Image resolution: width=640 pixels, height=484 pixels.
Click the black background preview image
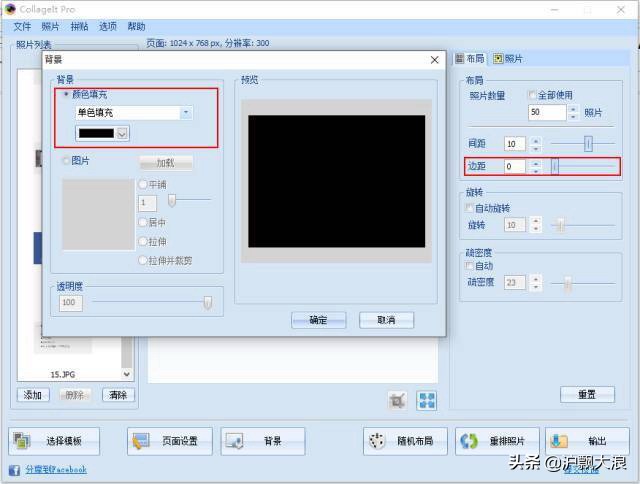click(x=336, y=181)
